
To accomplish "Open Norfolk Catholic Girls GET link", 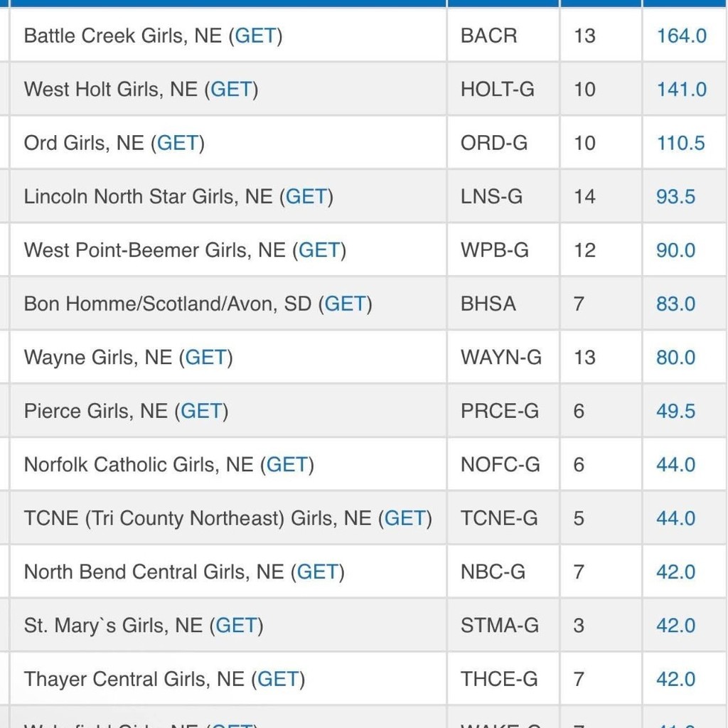I will (287, 465).
